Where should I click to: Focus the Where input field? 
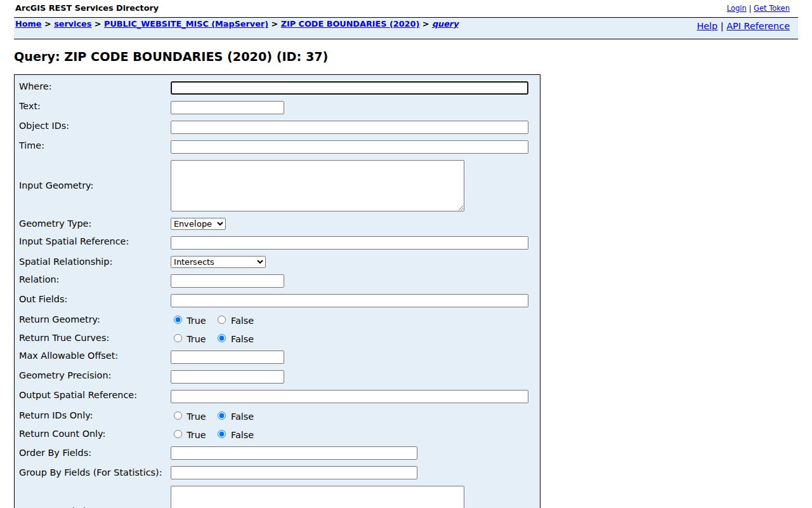(350, 88)
